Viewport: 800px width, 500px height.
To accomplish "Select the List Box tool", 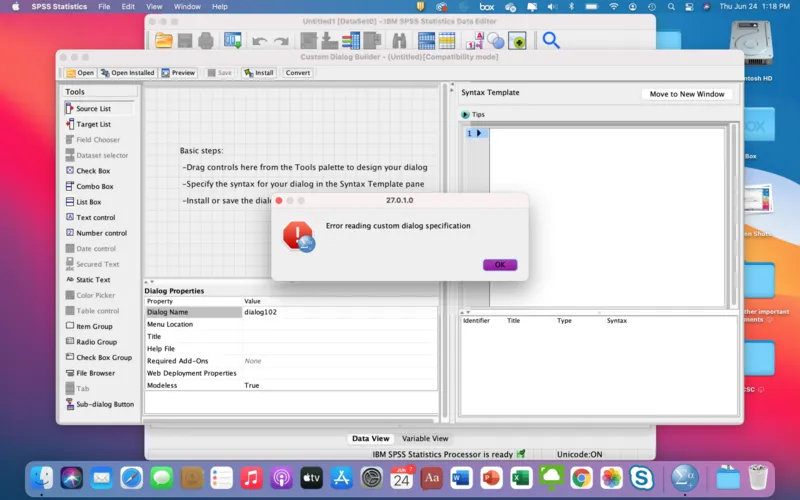I will (x=83, y=202).
